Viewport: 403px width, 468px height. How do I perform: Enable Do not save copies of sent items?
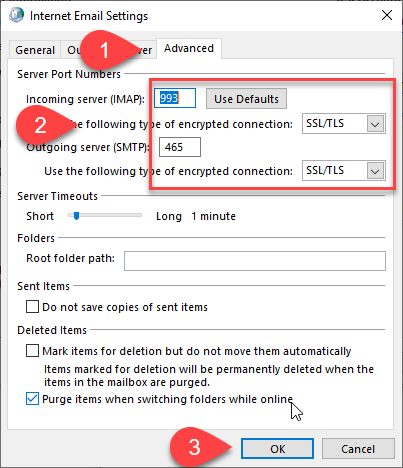coord(32,307)
